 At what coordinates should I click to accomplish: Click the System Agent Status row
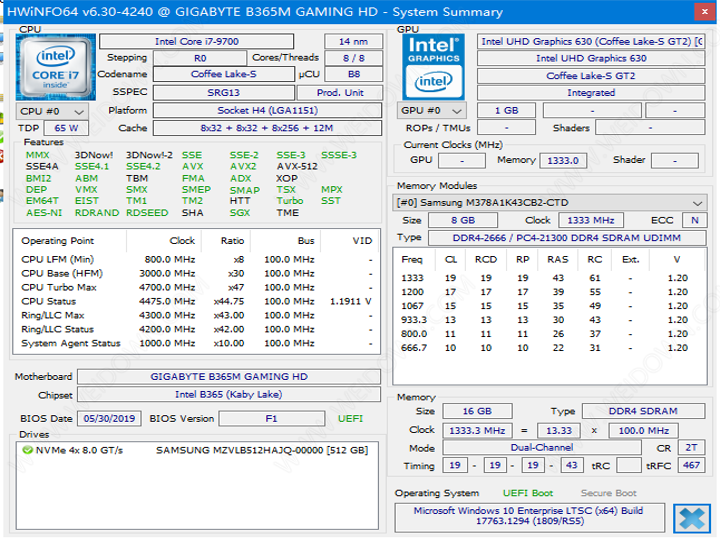tap(196, 343)
